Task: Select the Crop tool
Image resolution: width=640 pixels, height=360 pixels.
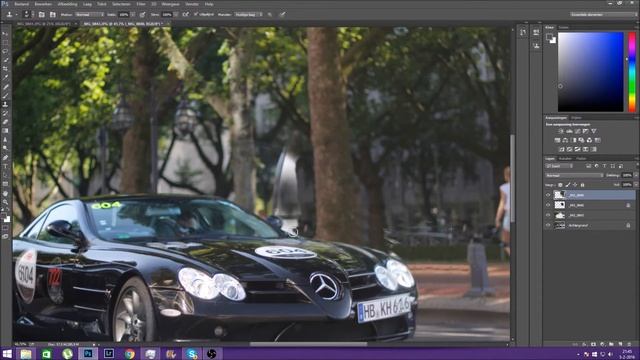Action: tap(5, 69)
